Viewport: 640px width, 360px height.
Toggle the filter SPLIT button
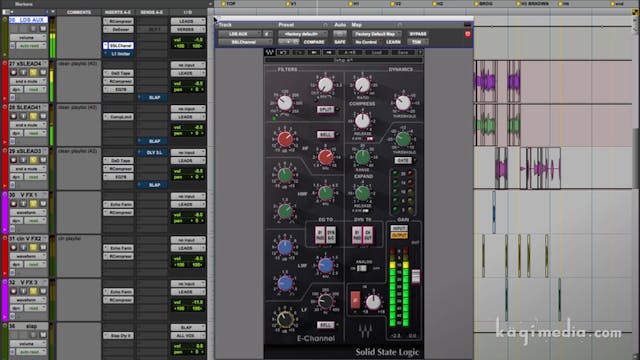[x=325, y=109]
